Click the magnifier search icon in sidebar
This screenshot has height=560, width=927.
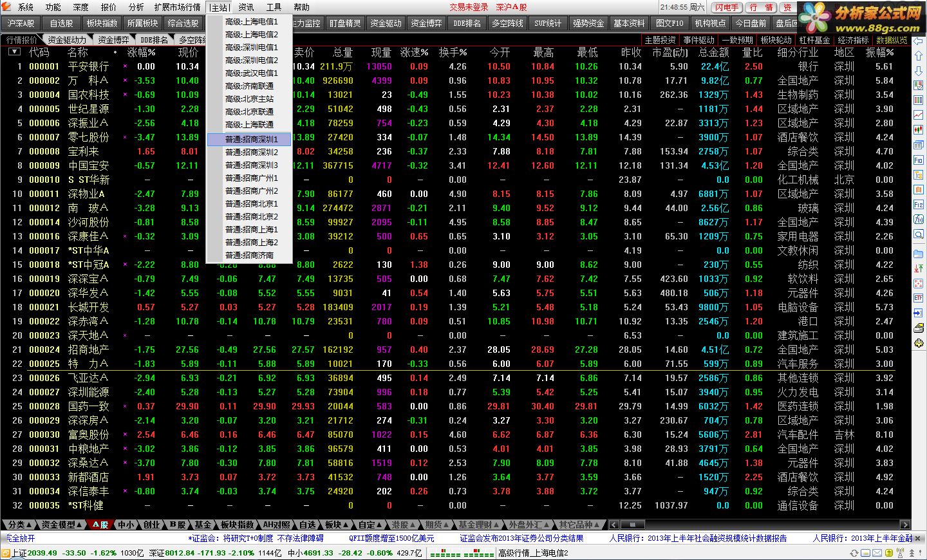(x=918, y=234)
